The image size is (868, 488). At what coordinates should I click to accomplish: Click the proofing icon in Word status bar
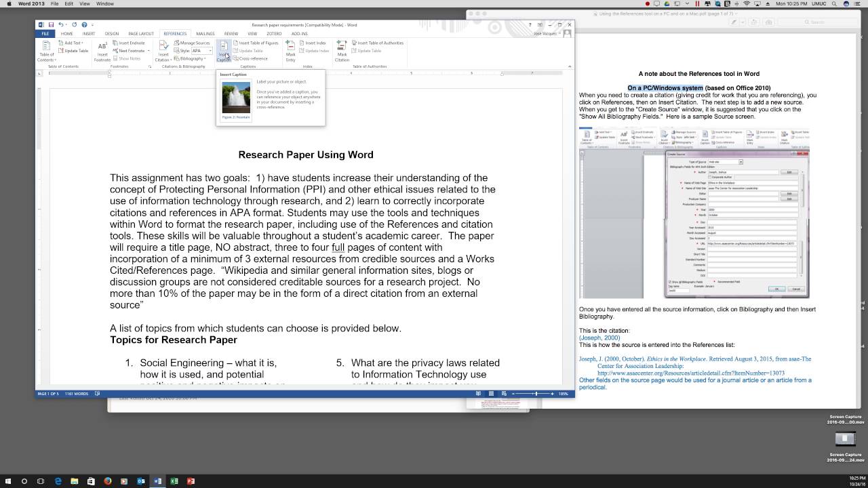click(x=97, y=394)
